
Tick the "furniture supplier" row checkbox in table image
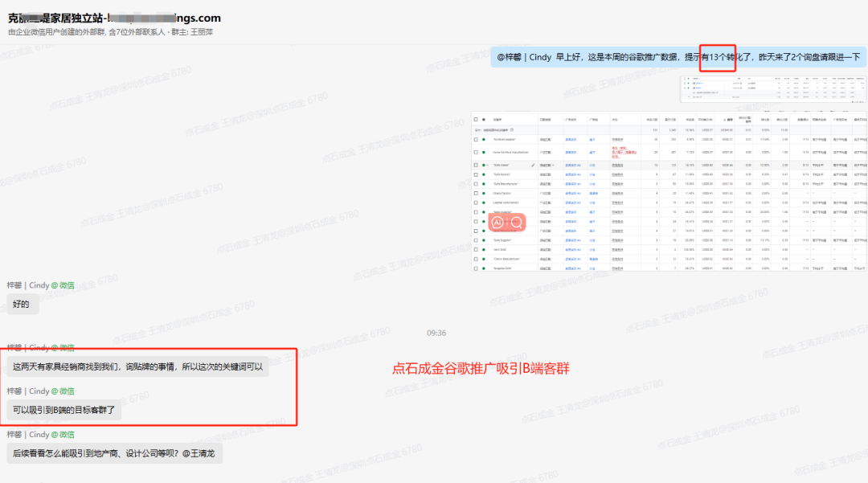click(476, 139)
